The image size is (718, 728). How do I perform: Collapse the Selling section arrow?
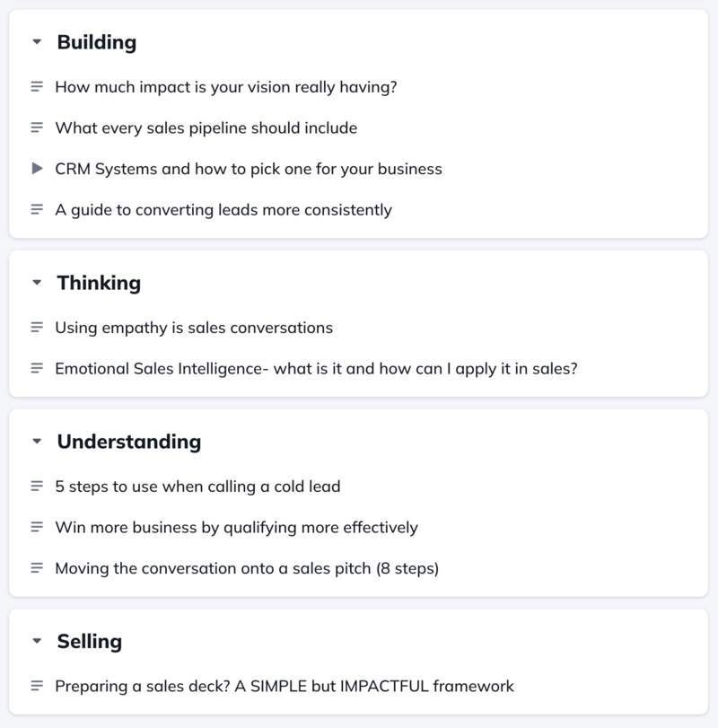click(37, 641)
